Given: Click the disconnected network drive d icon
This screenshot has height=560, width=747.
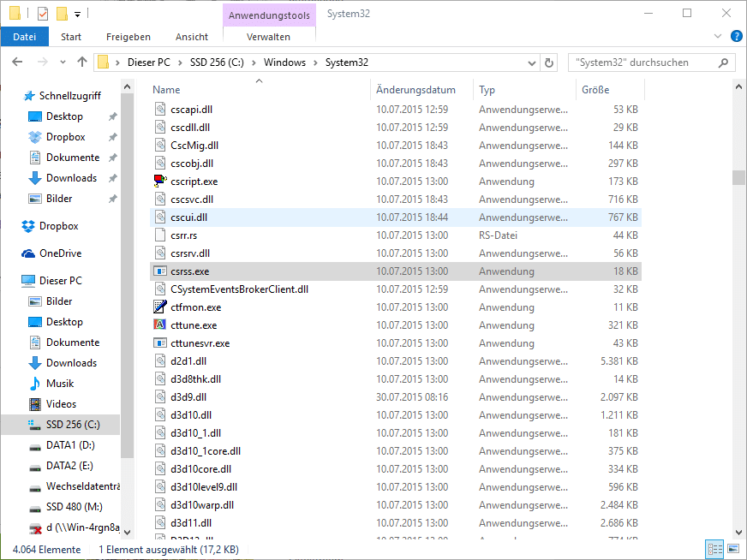Looking at the screenshot, I should [35, 527].
